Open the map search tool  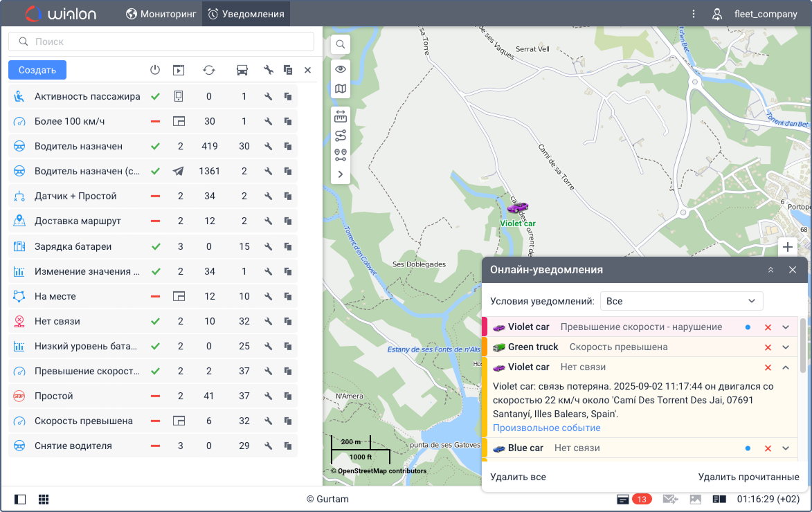pos(341,44)
